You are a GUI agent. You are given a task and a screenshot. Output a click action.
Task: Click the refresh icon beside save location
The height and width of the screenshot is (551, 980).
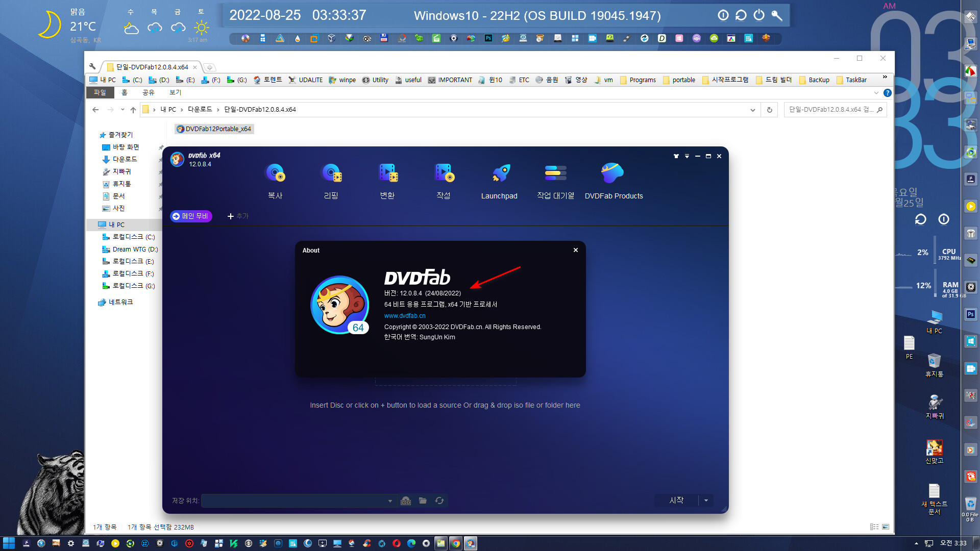[439, 500]
